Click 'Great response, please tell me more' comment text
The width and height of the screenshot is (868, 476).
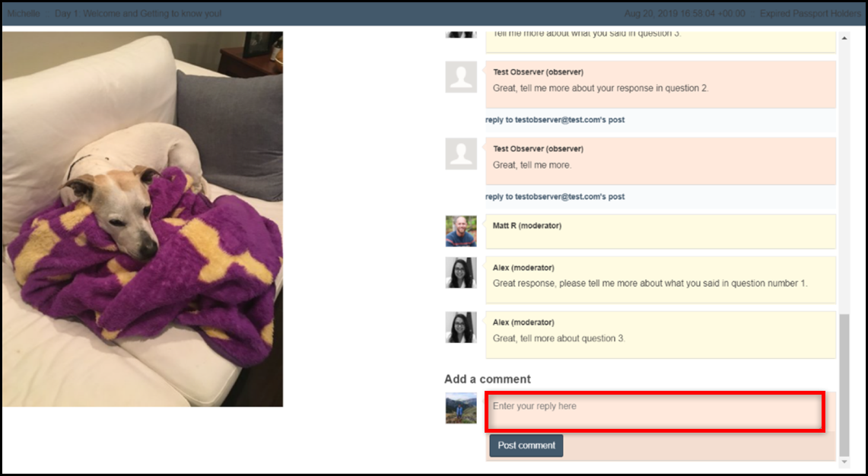[650, 284]
